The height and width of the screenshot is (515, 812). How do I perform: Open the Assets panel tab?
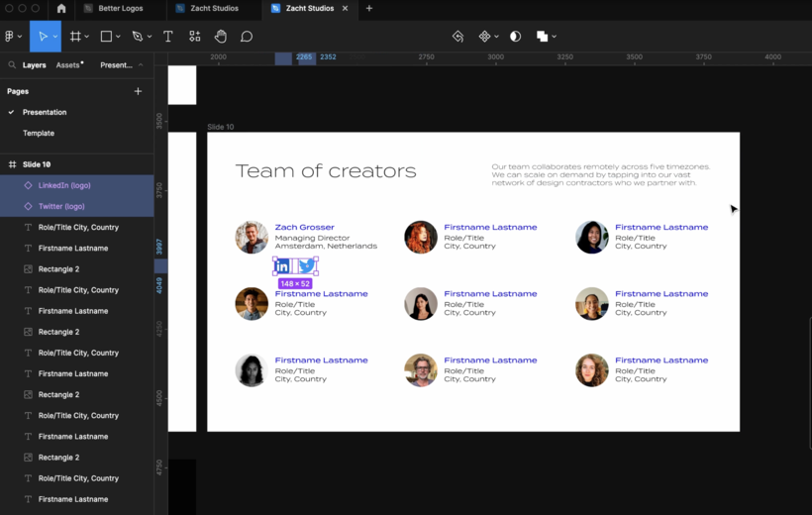click(68, 64)
